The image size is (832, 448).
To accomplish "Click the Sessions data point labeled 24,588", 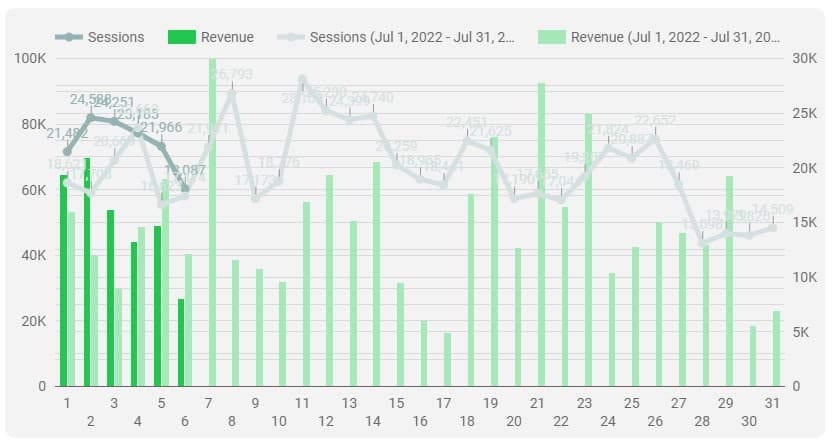I will [91, 118].
